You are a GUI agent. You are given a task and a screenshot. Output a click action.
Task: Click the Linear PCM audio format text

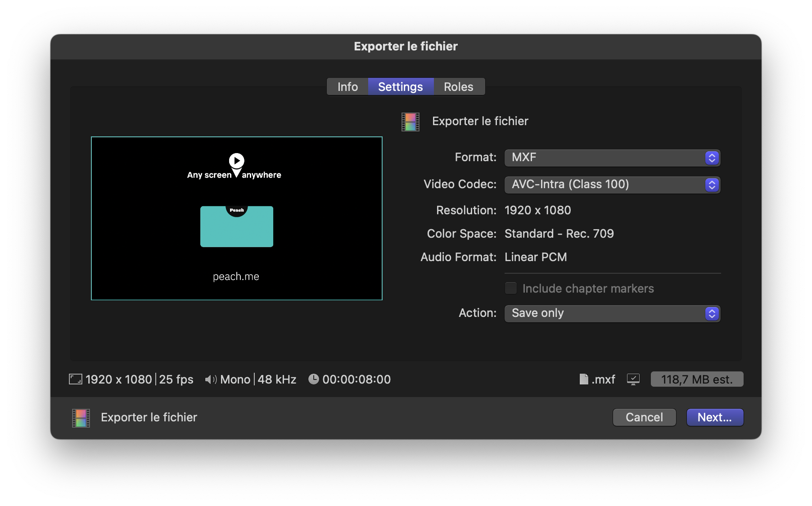click(x=536, y=257)
